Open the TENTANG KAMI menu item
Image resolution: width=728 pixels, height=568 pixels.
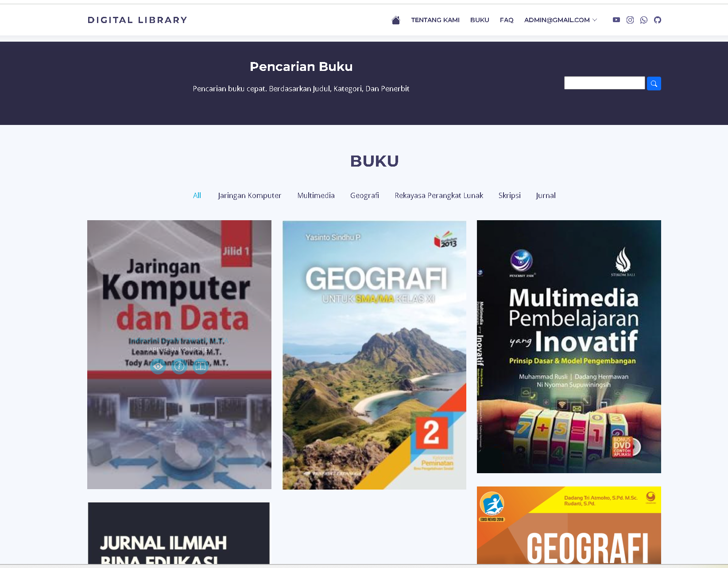435,20
